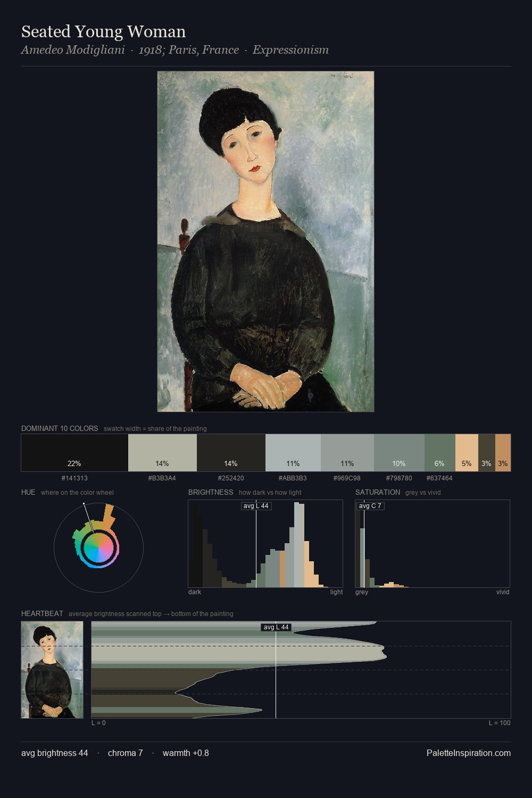Click 'grey vs vivid' caption

pos(423,493)
